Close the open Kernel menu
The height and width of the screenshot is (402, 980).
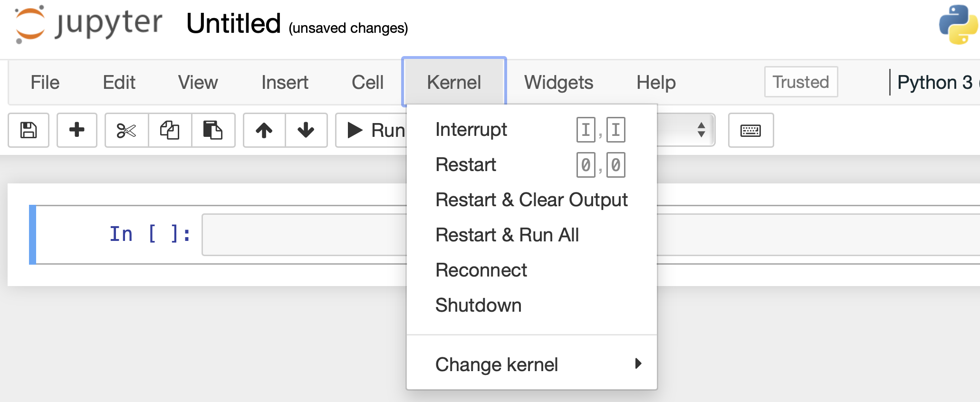point(454,82)
